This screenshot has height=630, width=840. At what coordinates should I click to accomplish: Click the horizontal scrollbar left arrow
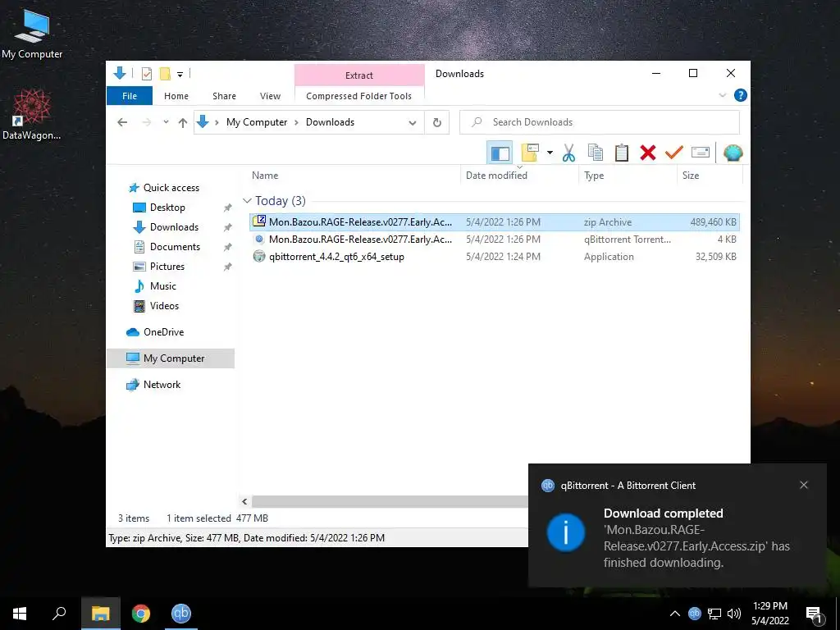tap(244, 501)
